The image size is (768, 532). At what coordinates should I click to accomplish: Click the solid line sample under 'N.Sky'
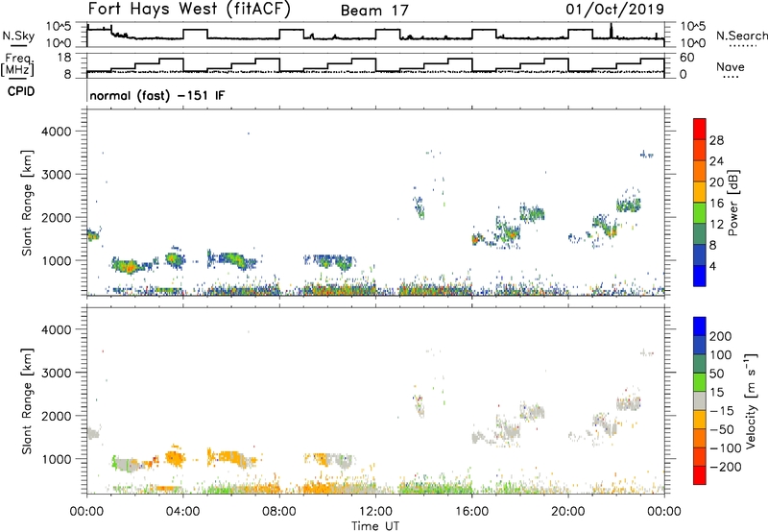coord(18,45)
